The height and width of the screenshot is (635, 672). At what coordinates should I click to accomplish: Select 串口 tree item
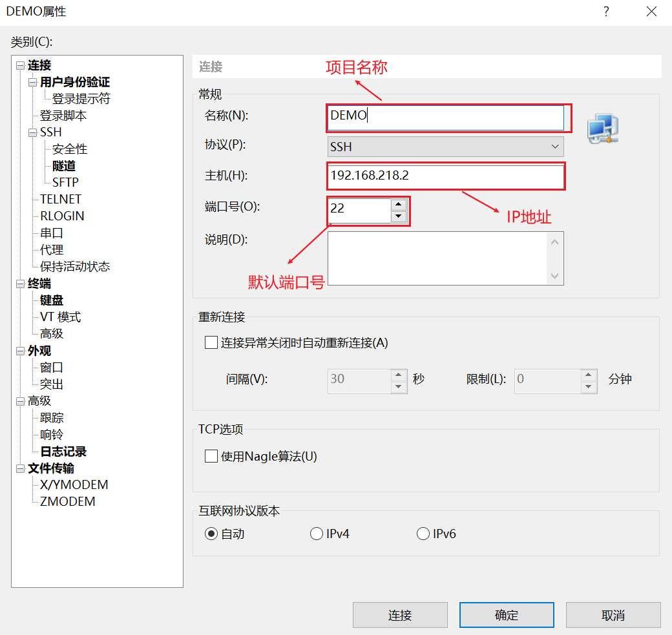(52, 233)
